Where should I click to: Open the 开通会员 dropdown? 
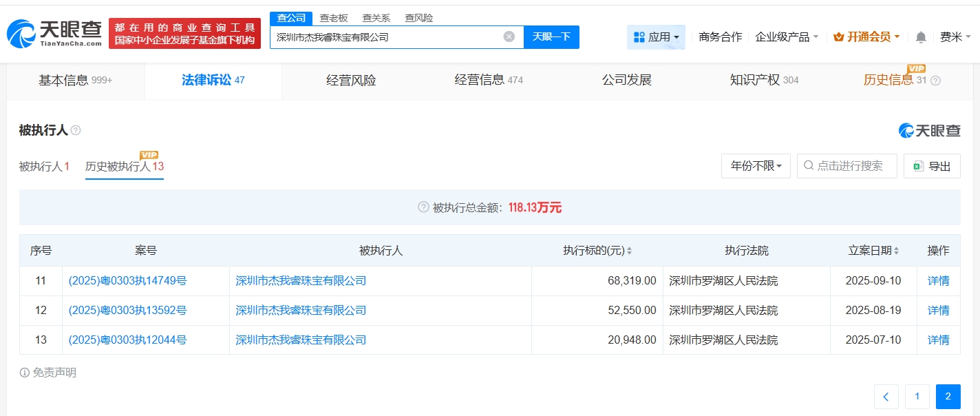(x=866, y=37)
